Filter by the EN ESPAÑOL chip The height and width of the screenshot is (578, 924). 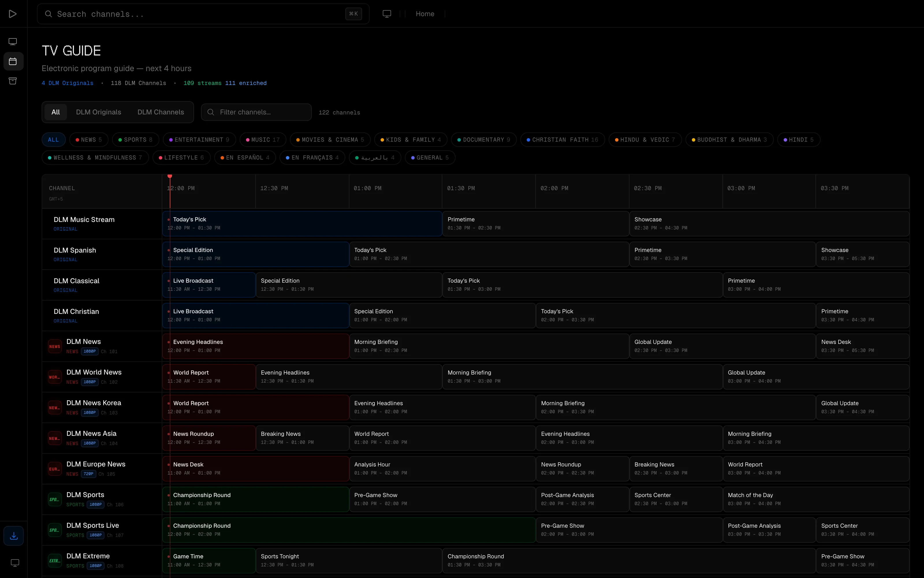245,158
